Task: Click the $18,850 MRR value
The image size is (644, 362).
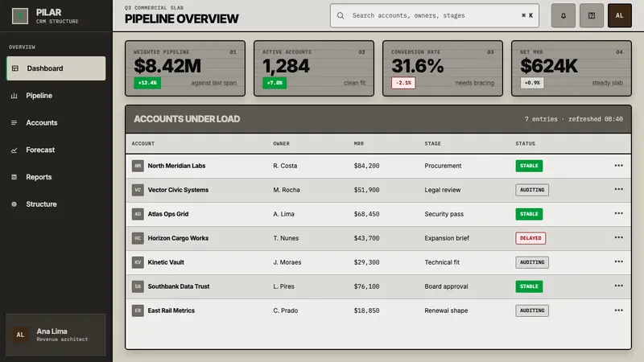Action: point(366,311)
